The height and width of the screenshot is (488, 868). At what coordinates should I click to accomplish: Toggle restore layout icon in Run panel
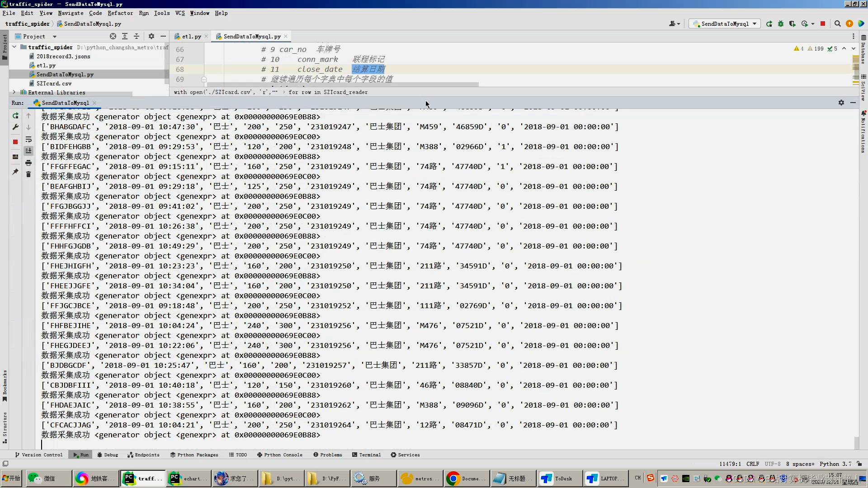[x=15, y=157]
